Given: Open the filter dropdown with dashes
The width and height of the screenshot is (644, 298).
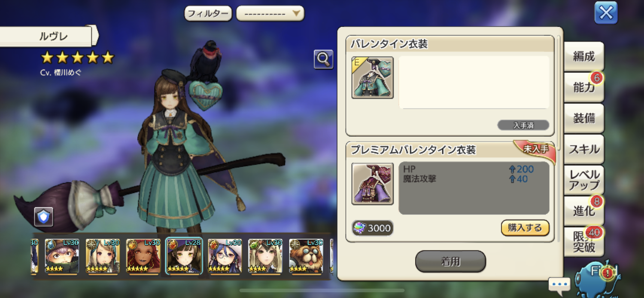Looking at the screenshot, I should click(270, 13).
